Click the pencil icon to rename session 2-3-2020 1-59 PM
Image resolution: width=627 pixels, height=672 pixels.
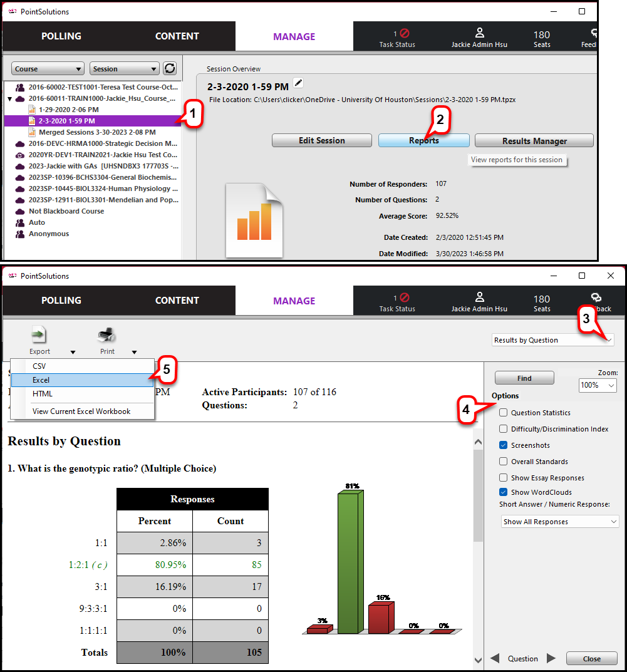click(298, 83)
